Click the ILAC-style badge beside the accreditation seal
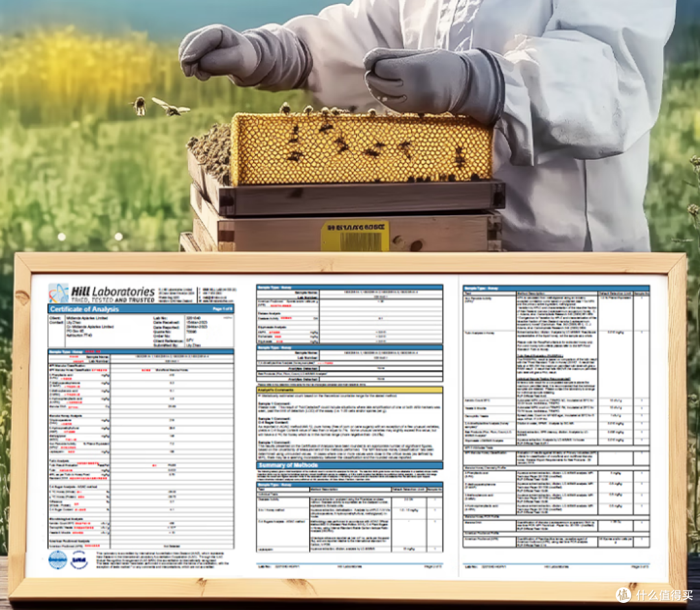 click(79, 560)
